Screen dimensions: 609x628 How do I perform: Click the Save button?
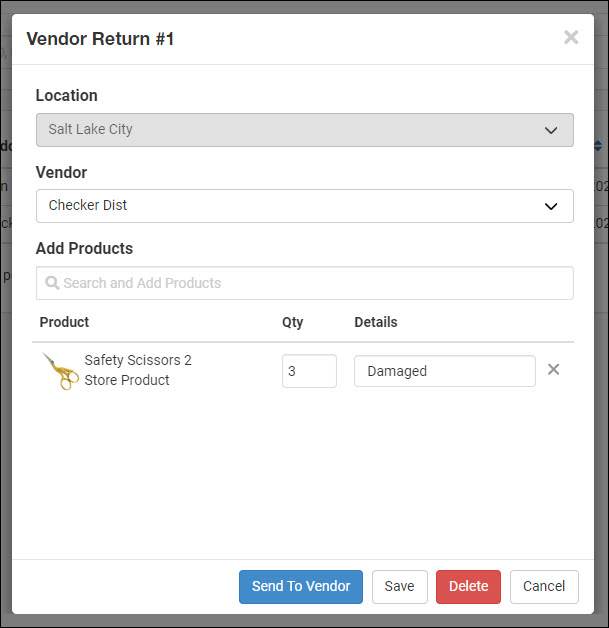pyautogui.click(x=399, y=587)
